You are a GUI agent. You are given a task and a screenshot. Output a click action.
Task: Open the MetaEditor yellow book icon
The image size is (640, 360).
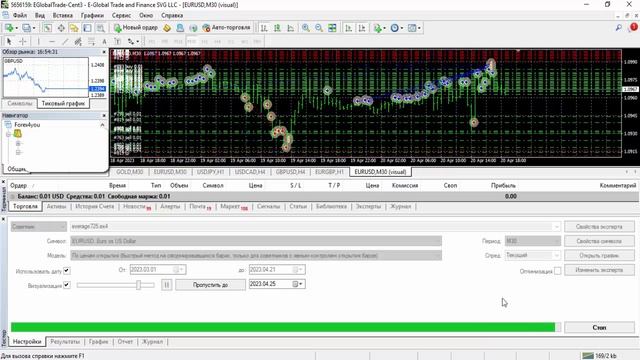(x=167, y=28)
